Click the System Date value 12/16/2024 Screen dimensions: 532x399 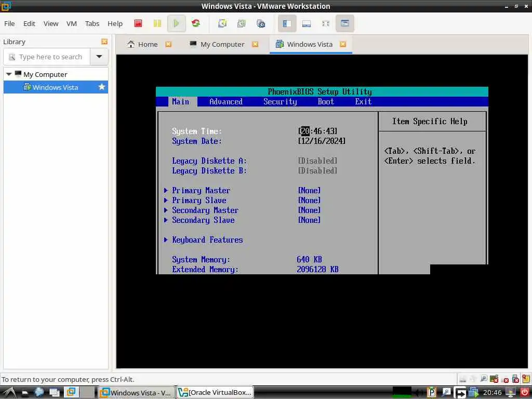point(322,141)
